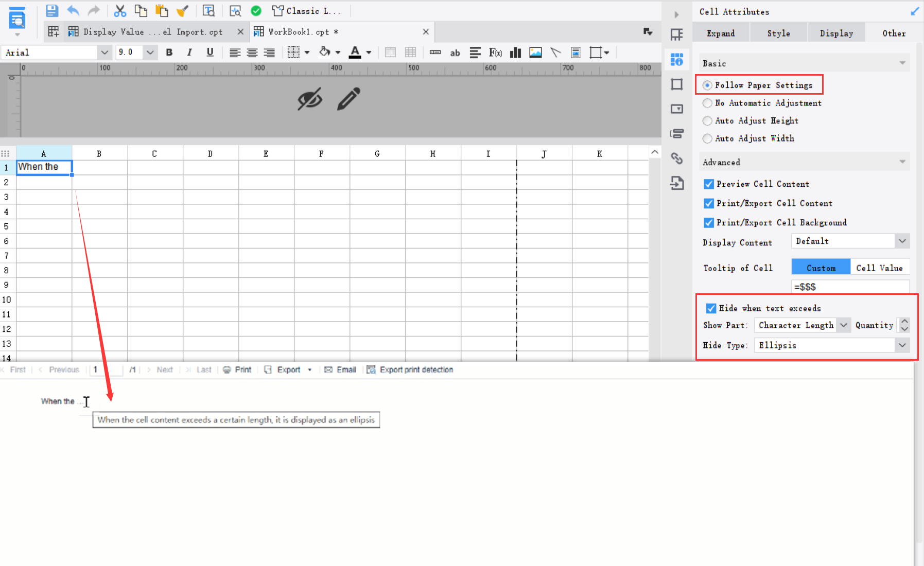Switch to the Style tab
This screenshot has width=924, height=566.
tap(778, 32)
